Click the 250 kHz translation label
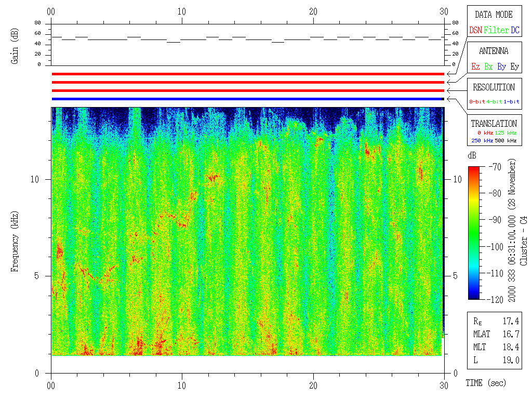 tap(482, 141)
